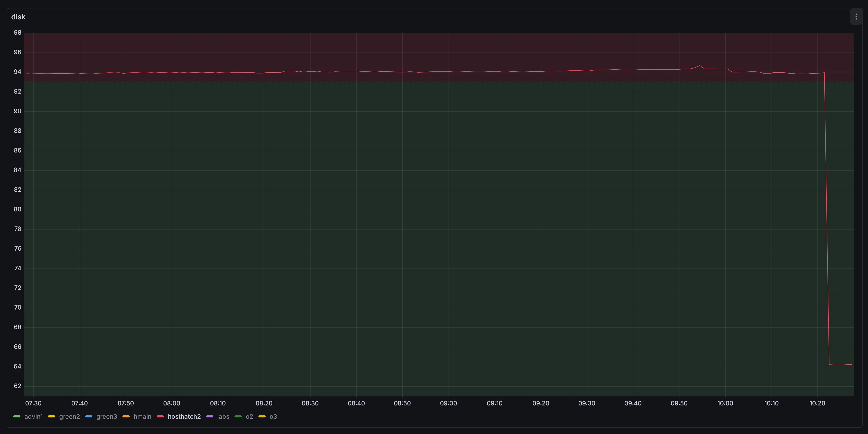Click the o2 dark green legend marker
The width and height of the screenshot is (868, 434).
coord(238,416)
